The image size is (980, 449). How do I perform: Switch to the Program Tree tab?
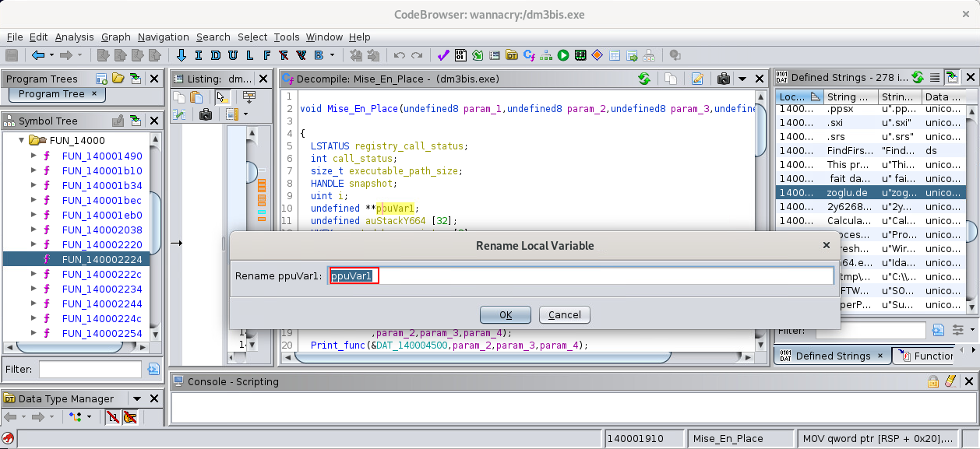51,93
